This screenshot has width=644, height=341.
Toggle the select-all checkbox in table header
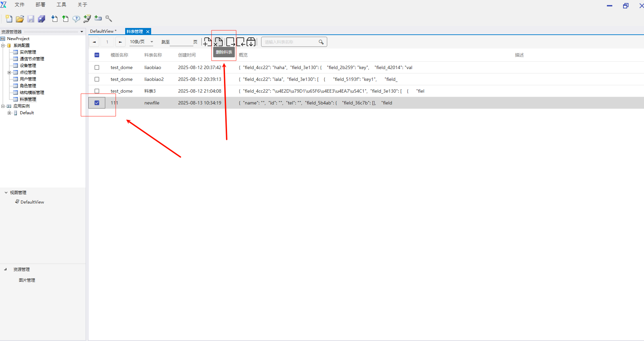click(x=97, y=55)
